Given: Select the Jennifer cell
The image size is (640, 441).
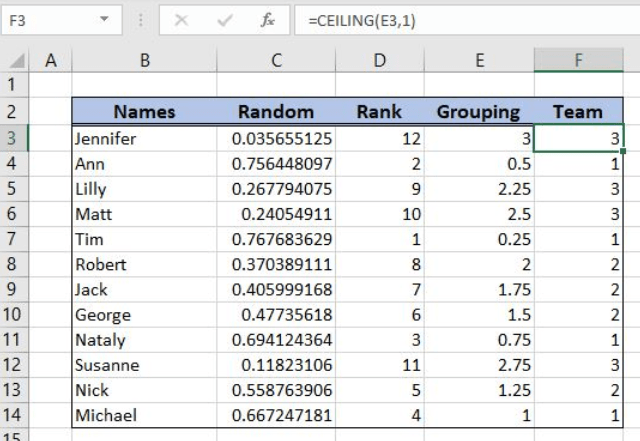Looking at the screenshot, I should [144, 138].
